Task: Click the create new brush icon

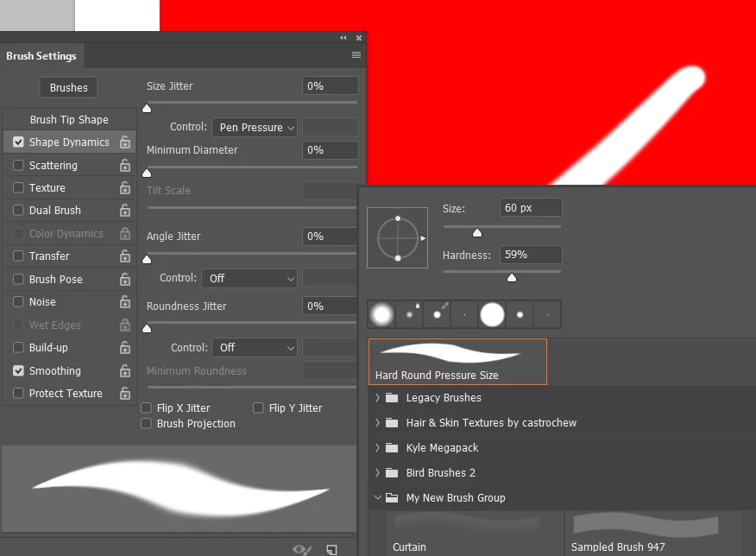Action: (x=331, y=549)
